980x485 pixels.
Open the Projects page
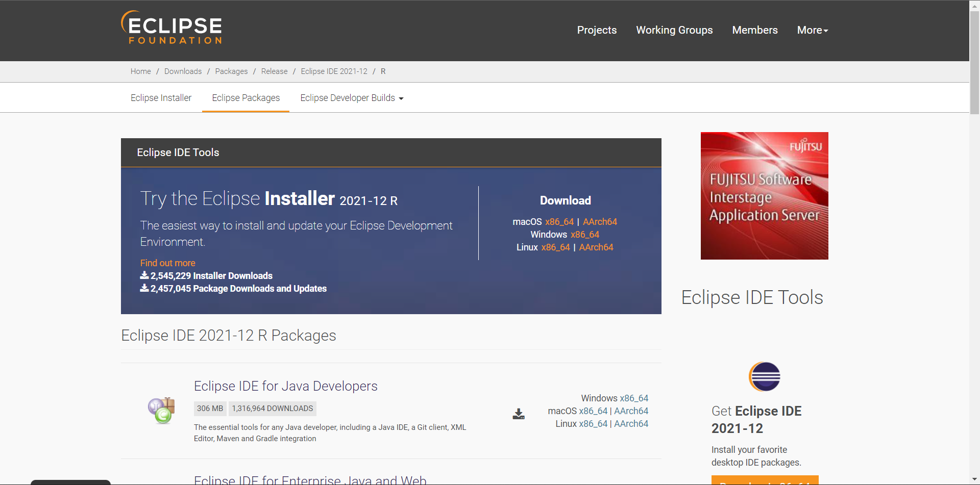(x=597, y=30)
